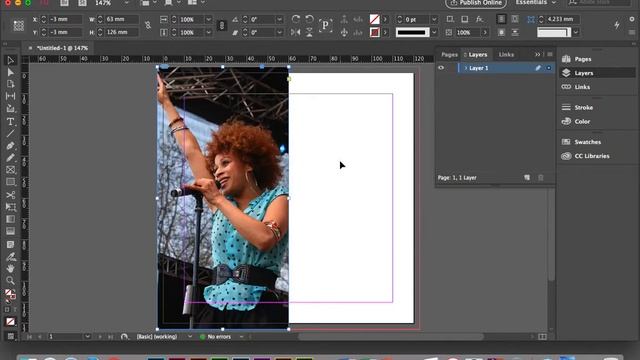Select the Pen tool
640x360 pixels.
(11, 146)
